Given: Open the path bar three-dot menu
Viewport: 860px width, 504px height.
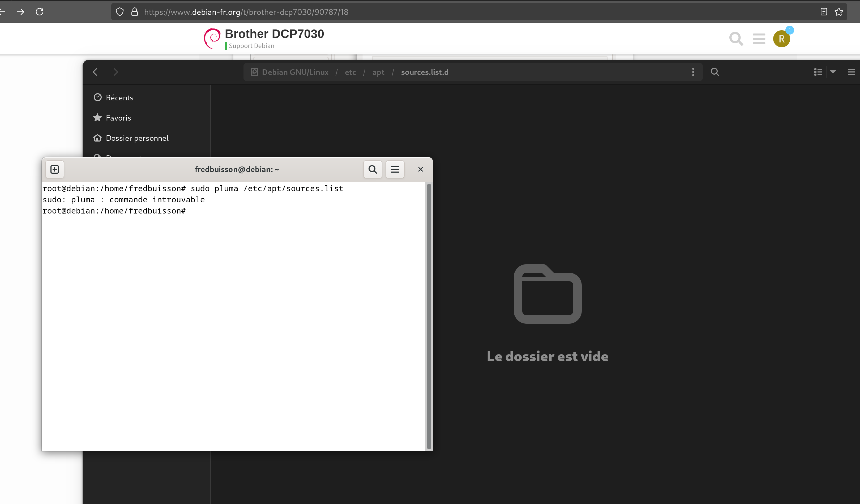Looking at the screenshot, I should tap(693, 72).
